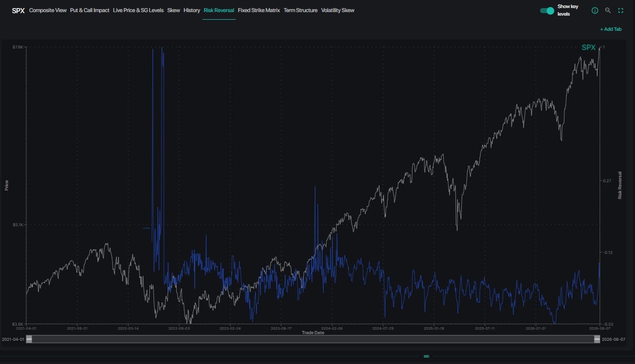Screen dimensions: 635x364
Task: Click the $3.6K price axis label
Action: coord(18,324)
